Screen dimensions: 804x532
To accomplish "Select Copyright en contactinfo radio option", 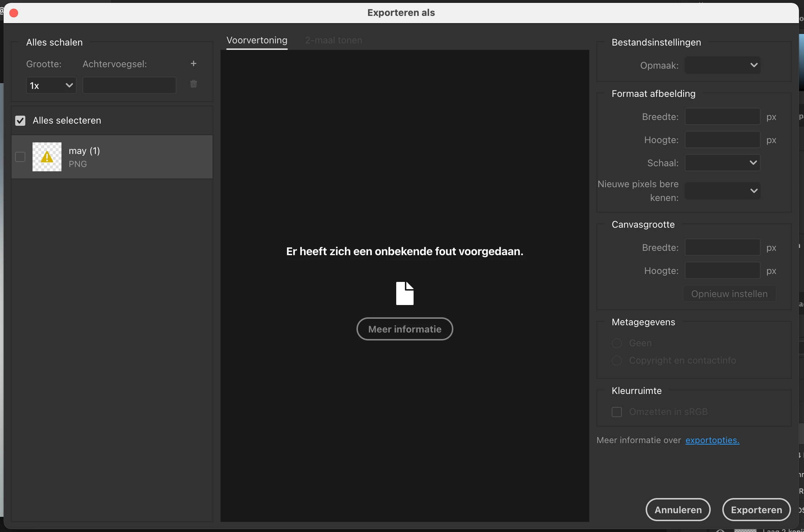I will point(617,360).
